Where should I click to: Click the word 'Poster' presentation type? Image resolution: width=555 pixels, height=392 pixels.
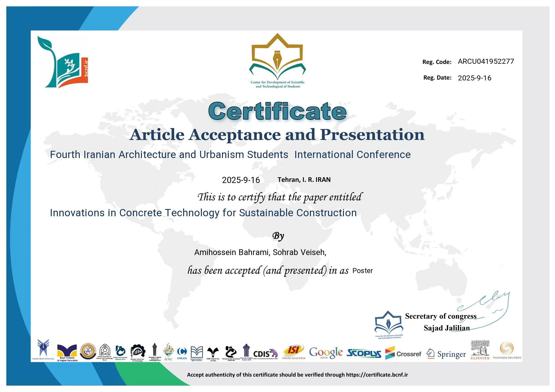(363, 271)
